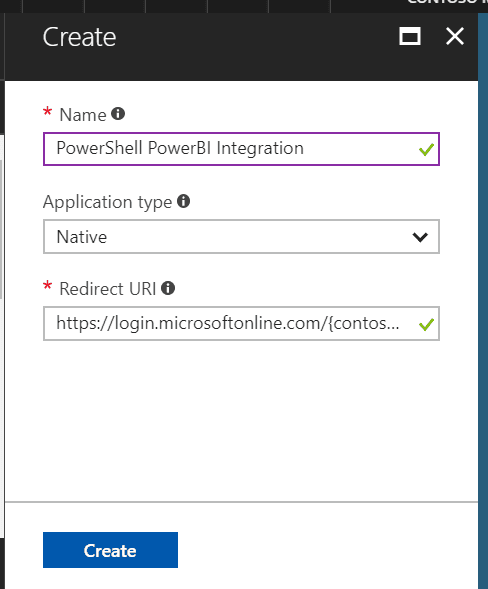Click the Name info icon
Viewport: 488px width, 589px height.
pos(118,113)
